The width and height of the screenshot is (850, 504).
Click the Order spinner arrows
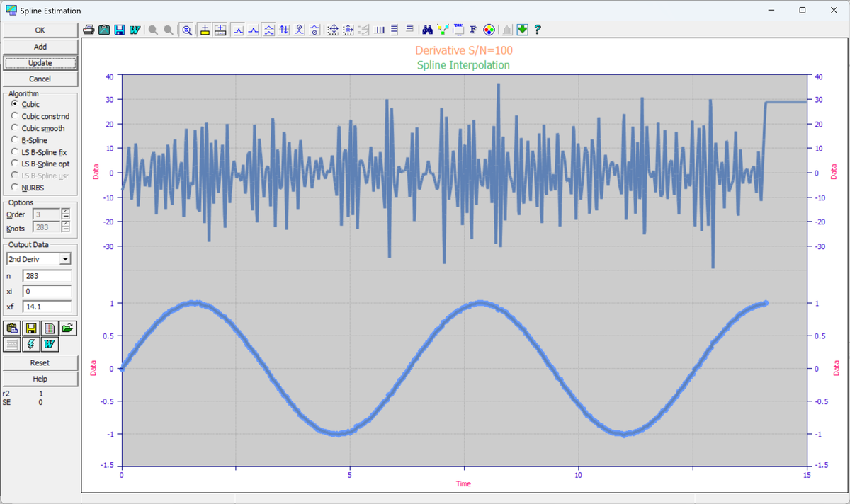(x=66, y=214)
